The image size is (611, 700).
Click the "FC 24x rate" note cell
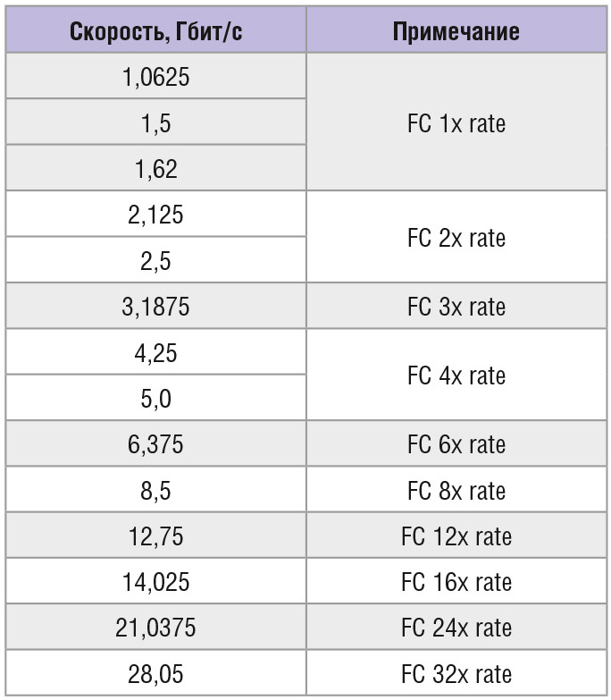pyautogui.click(x=456, y=628)
